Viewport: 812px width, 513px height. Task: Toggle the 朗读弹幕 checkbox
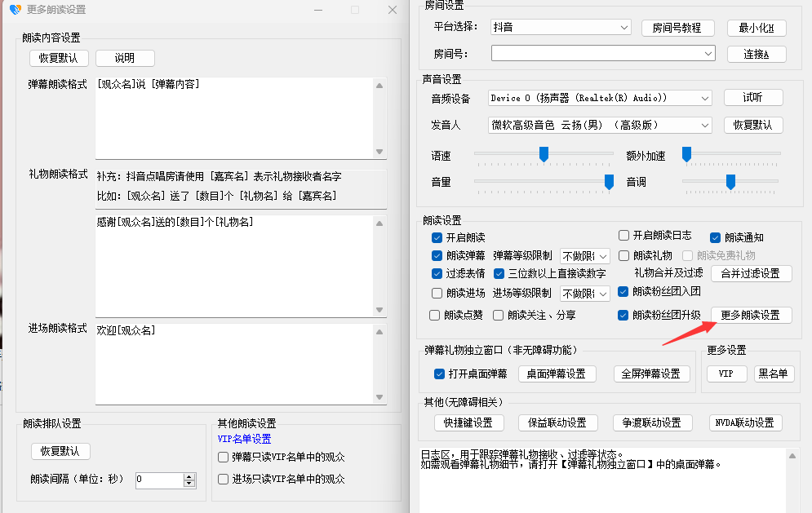point(437,256)
